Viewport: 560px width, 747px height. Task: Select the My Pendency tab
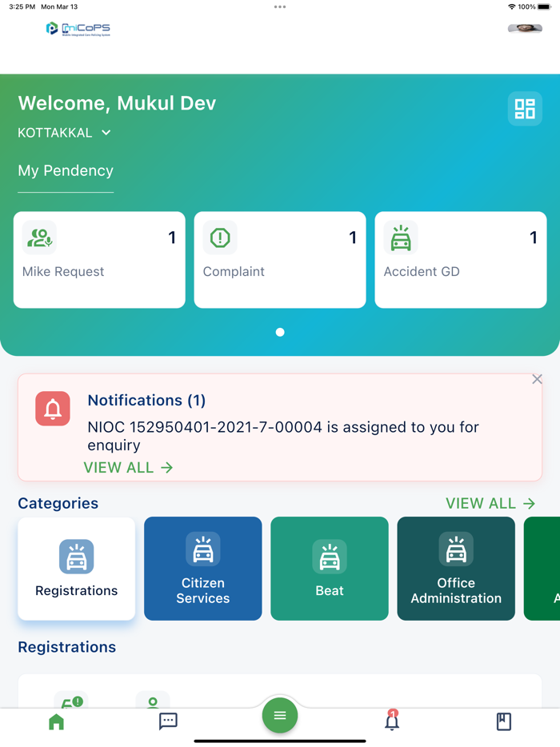click(x=66, y=170)
